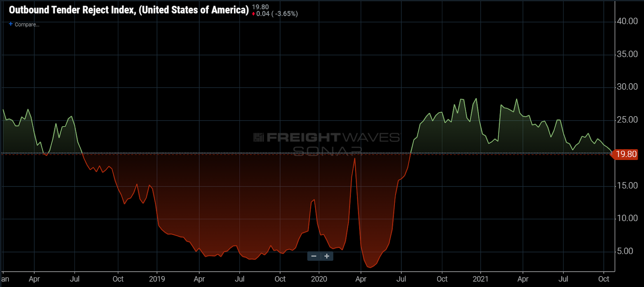644x287 pixels.
Task: Click the 40.00 y-axis label
Action: point(627,21)
